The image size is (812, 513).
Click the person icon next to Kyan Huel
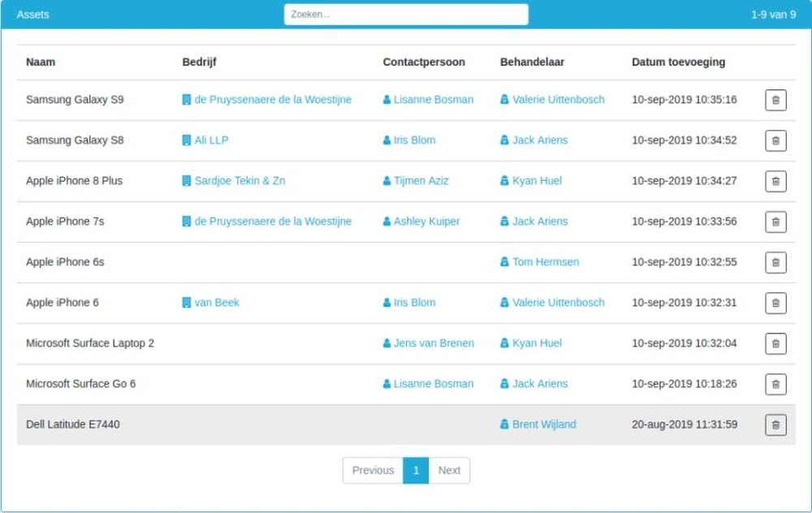pos(504,181)
